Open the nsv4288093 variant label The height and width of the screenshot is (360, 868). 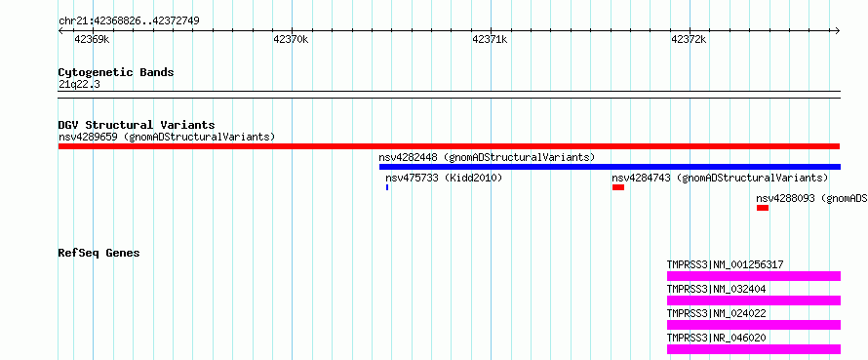click(x=812, y=198)
